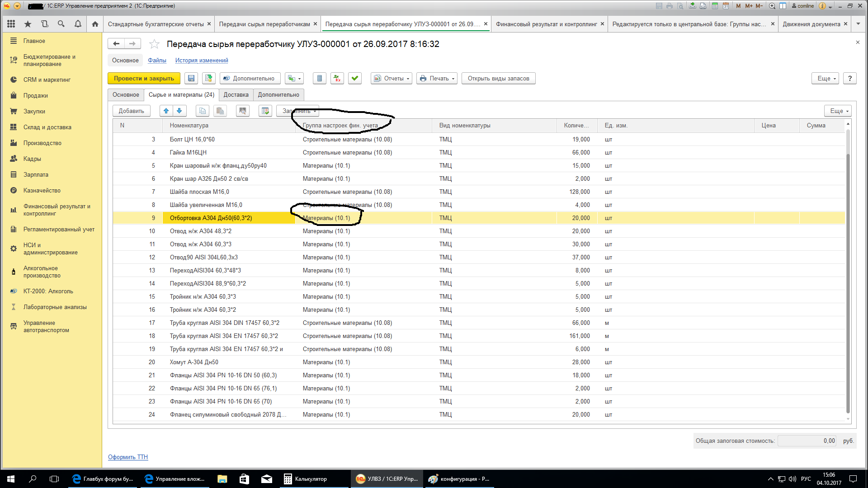Click the save document diskette icon
Screen dimensions: 868x488
pyautogui.click(x=191, y=78)
